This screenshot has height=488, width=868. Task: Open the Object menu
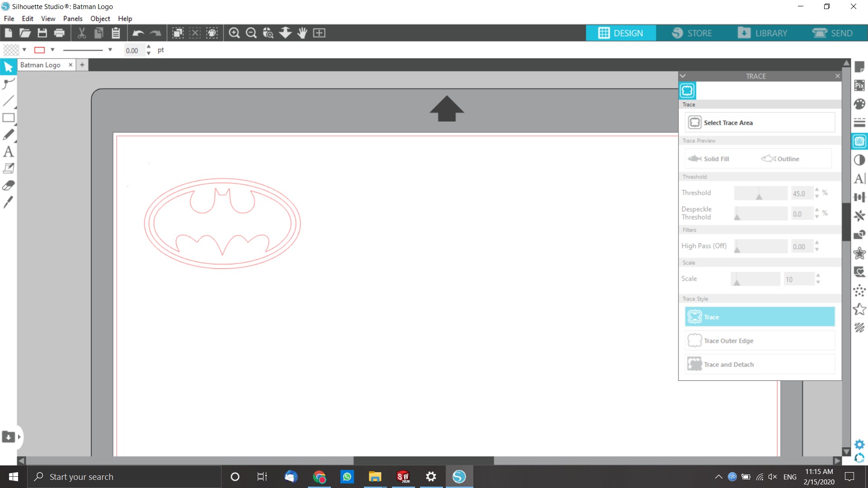pos(100,19)
